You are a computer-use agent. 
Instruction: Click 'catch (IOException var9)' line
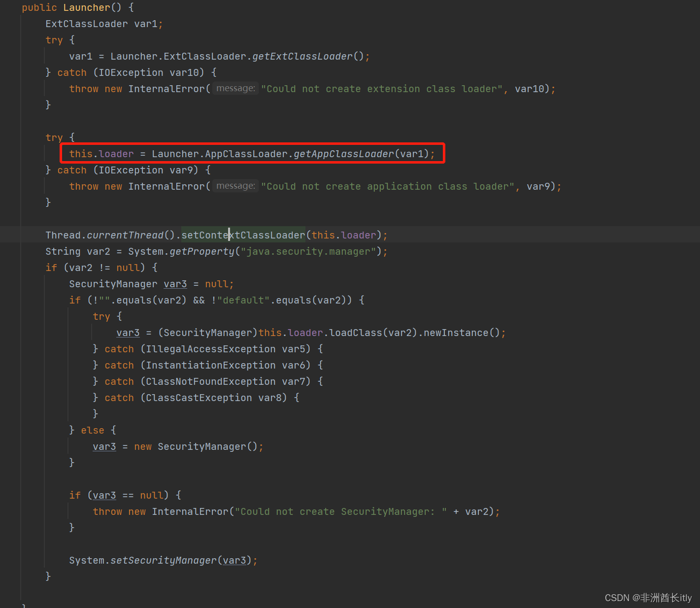tap(128, 170)
